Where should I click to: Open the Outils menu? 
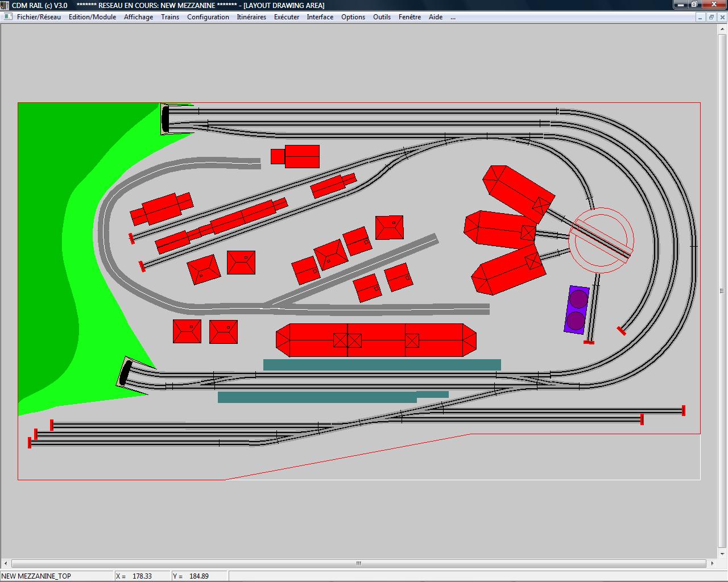coord(382,17)
